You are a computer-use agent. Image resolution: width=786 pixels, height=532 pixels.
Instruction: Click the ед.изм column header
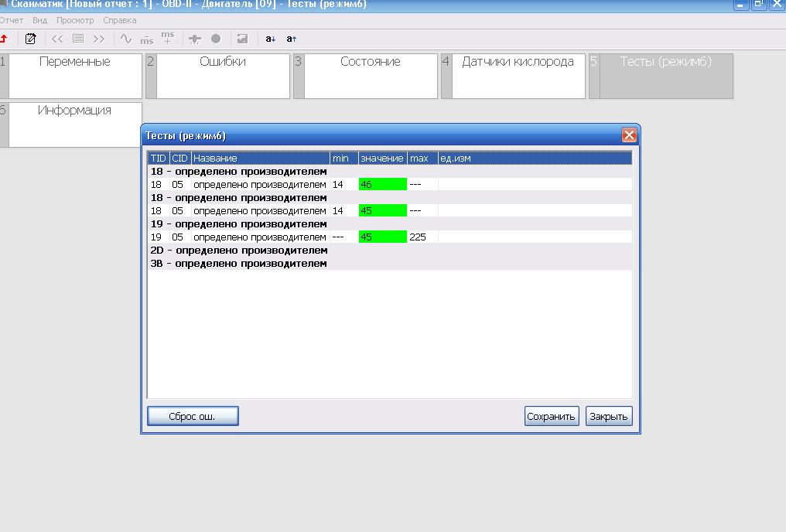[x=535, y=159]
